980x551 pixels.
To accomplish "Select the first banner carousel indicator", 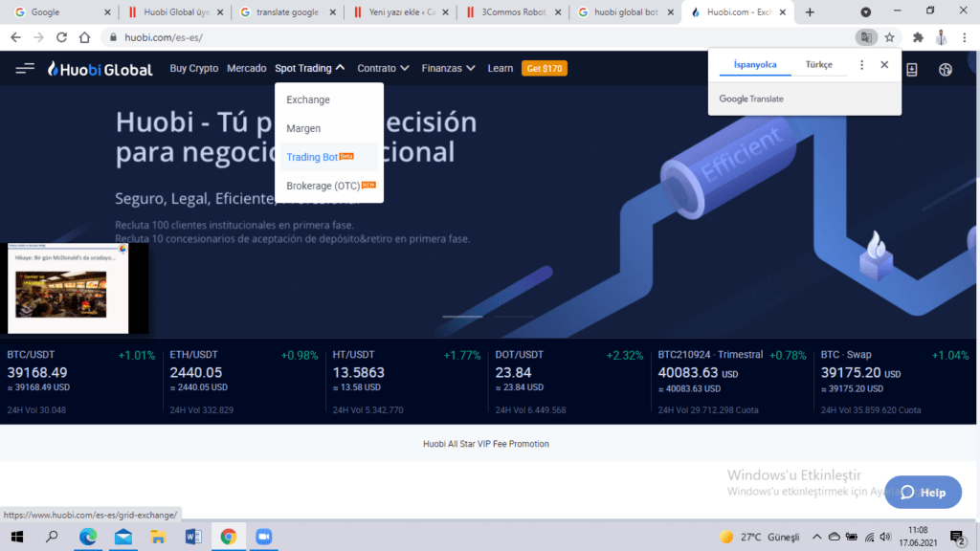I will (462, 317).
